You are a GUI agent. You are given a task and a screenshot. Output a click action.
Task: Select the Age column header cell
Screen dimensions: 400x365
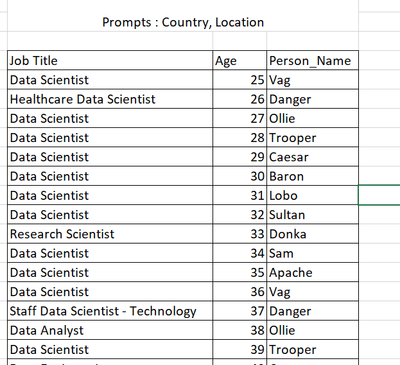(x=240, y=61)
